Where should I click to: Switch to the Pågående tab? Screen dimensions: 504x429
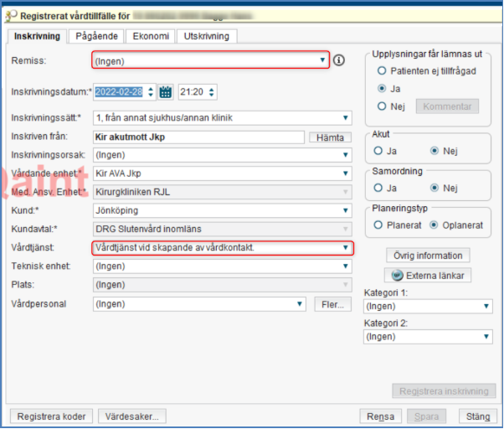tap(97, 36)
